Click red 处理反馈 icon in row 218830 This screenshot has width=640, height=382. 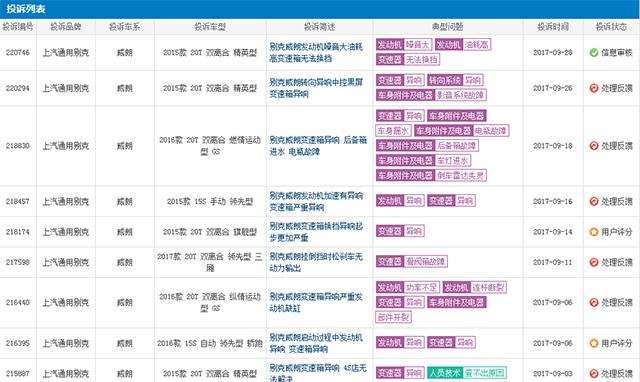[x=594, y=146]
